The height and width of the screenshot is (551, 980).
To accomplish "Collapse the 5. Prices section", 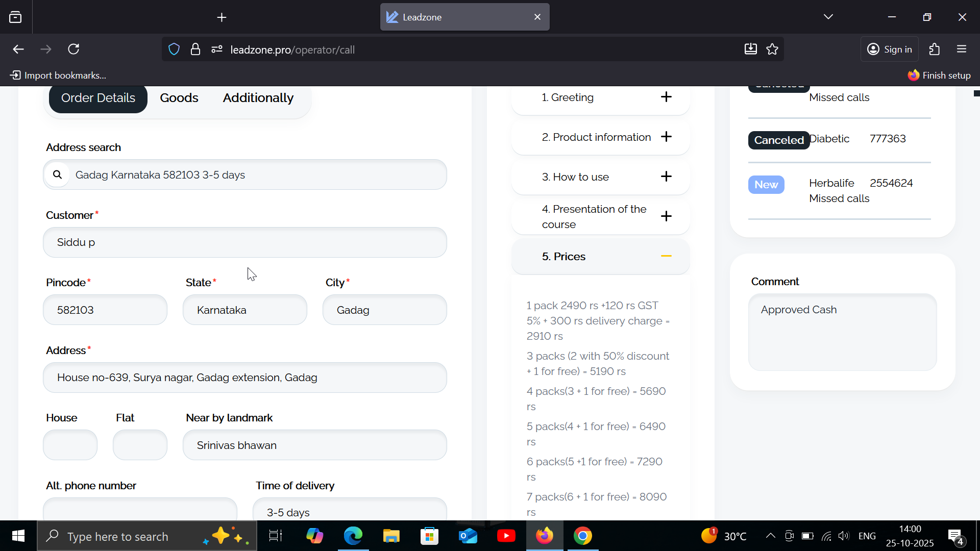I will coord(666,256).
